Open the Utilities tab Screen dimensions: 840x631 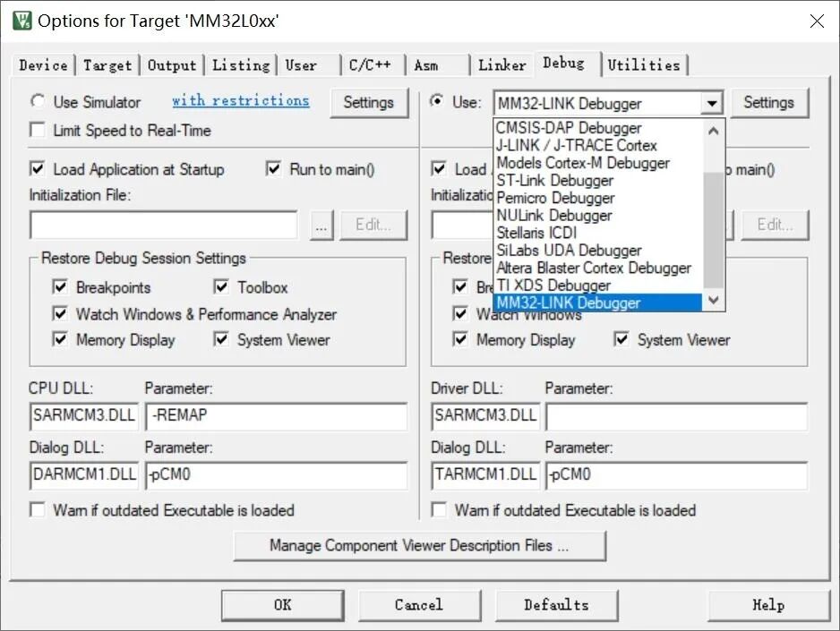coord(645,64)
